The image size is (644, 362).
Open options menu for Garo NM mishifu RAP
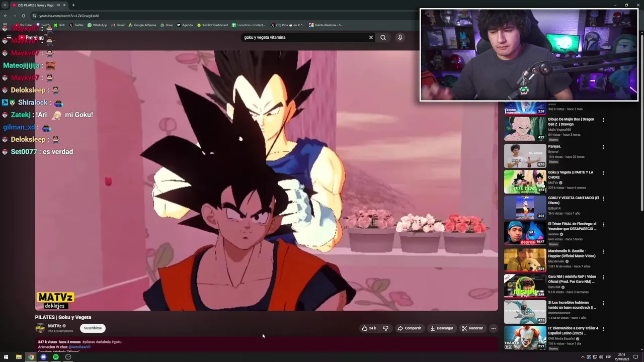click(603, 277)
